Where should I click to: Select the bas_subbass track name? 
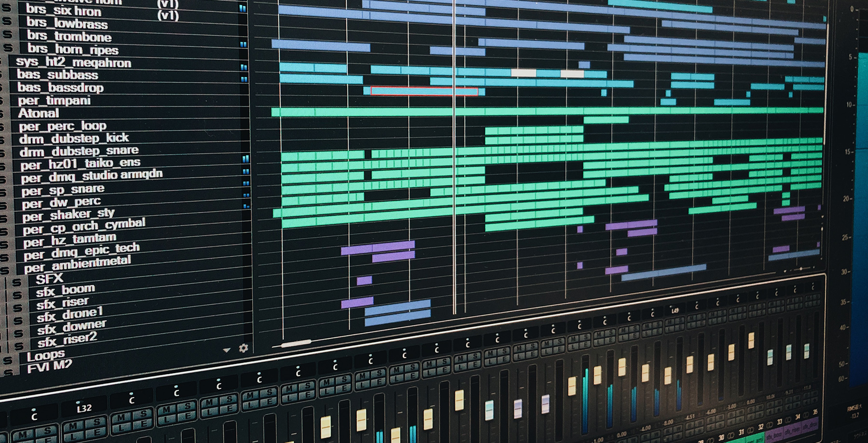[x=57, y=75]
